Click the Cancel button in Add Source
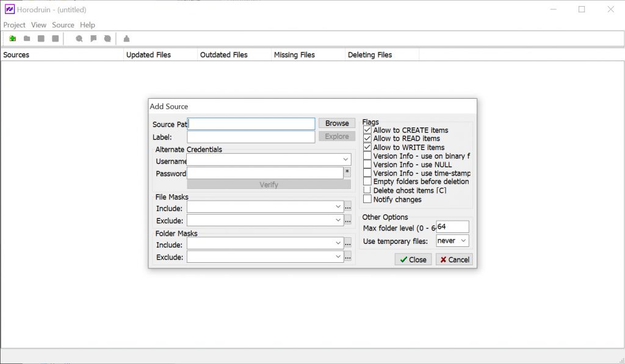 [x=454, y=260]
